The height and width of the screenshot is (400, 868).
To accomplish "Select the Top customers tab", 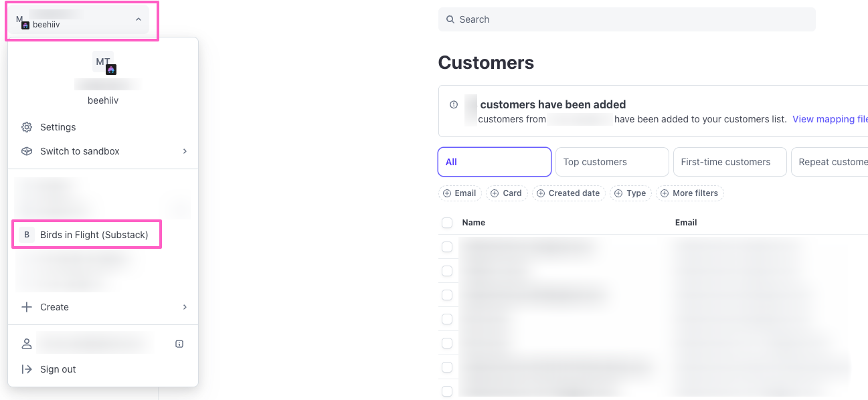I will coord(612,162).
